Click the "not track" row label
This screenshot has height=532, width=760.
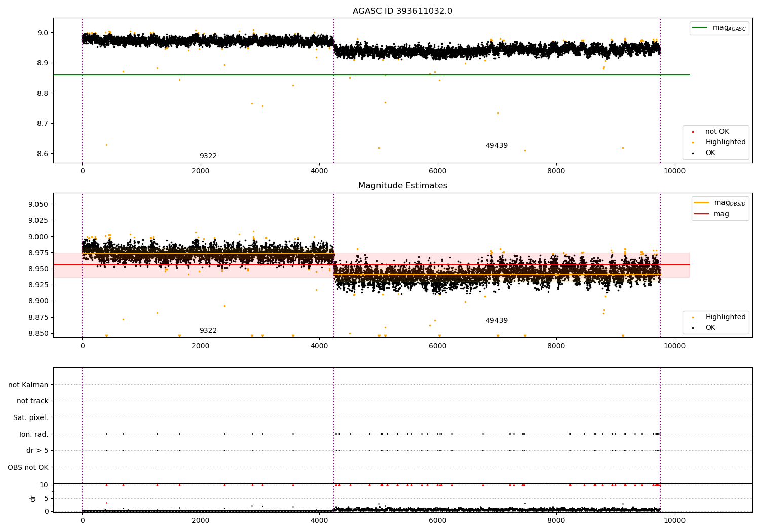tap(32, 401)
